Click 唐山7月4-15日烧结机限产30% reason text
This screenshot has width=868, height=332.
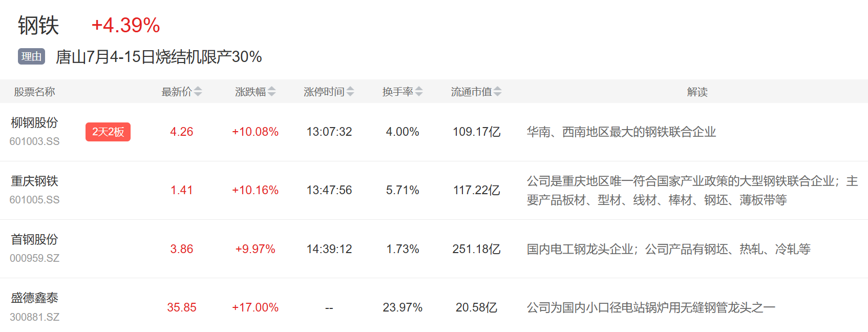[159, 56]
